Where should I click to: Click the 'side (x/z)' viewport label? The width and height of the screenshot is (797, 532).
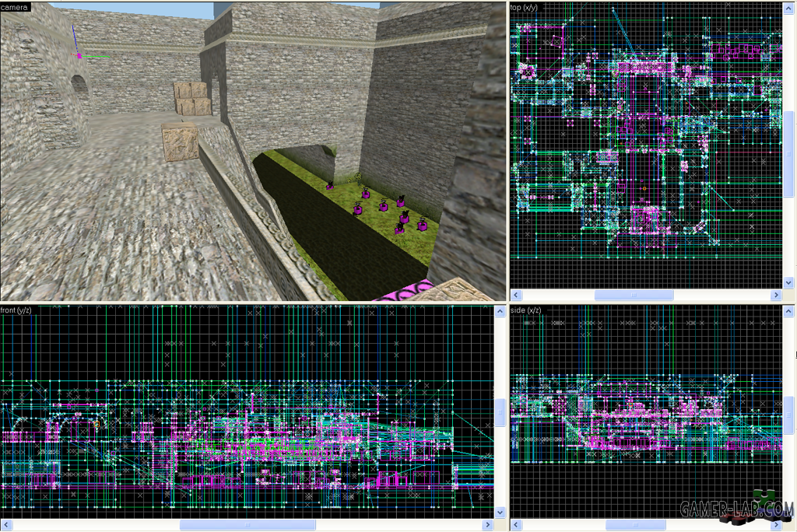click(x=525, y=310)
